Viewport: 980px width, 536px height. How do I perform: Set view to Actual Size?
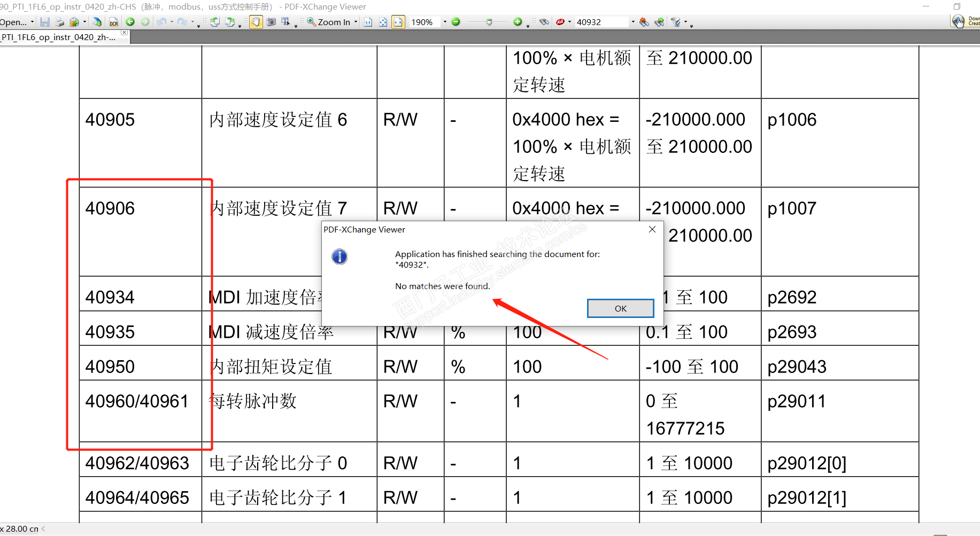pos(368,22)
